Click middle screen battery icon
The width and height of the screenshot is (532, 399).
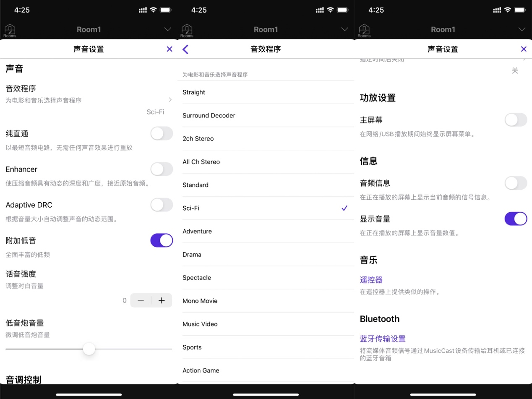(x=343, y=10)
